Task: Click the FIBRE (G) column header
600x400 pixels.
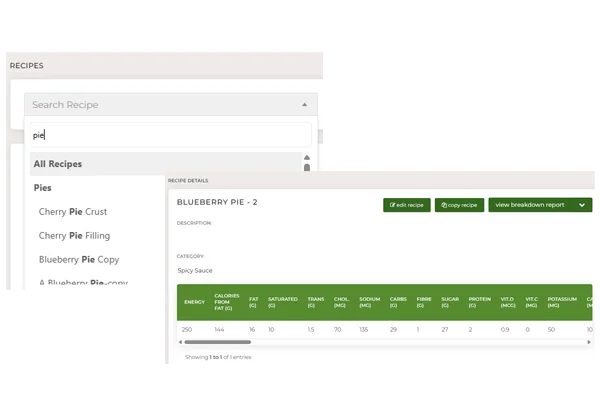Action: point(424,302)
